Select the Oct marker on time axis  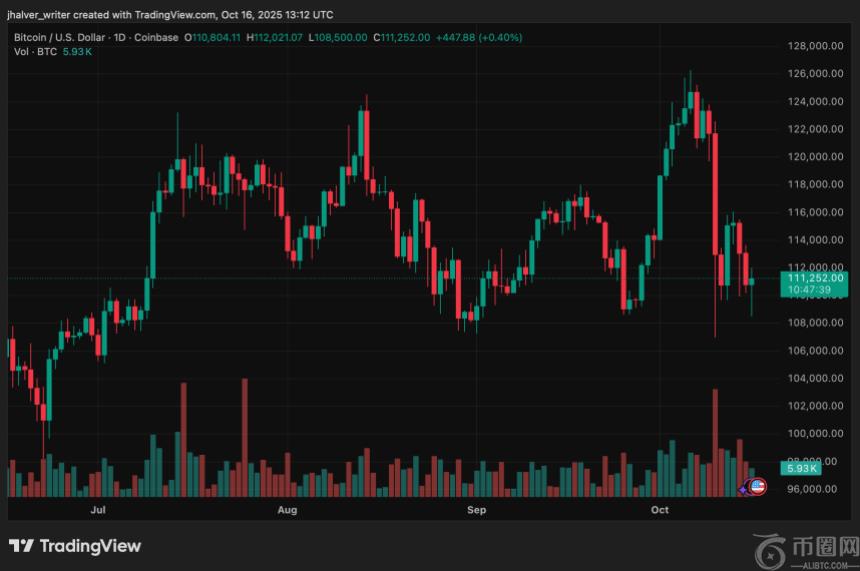[x=659, y=510]
